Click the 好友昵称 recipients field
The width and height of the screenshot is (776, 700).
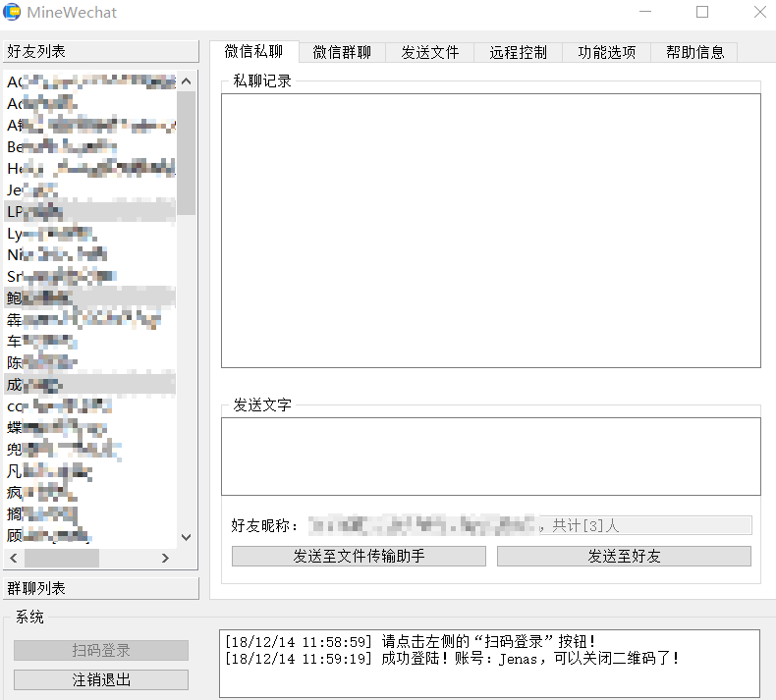529,525
